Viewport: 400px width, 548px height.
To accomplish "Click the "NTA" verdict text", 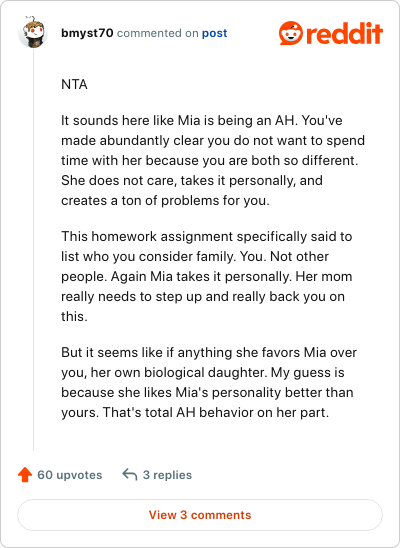I will (74, 84).
